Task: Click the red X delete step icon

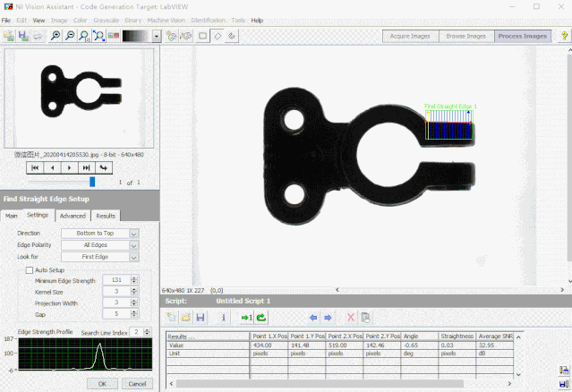Action: coord(351,317)
